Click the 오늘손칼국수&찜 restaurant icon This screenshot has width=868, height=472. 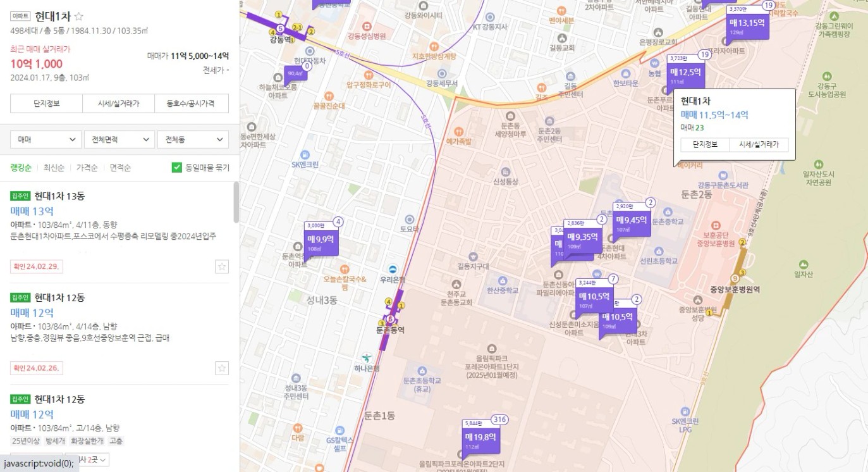point(345,270)
